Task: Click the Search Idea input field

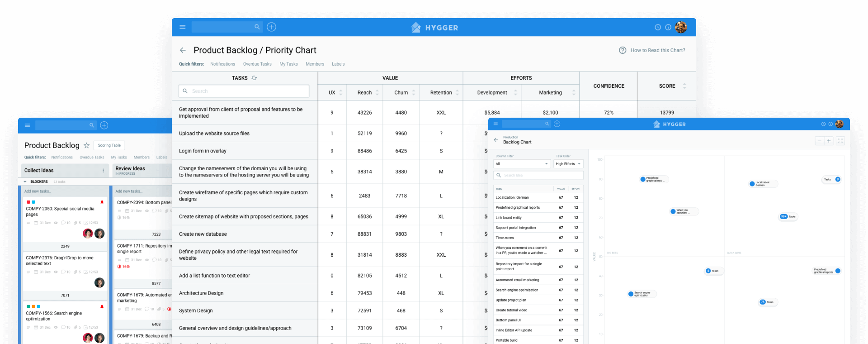Action: (x=538, y=175)
